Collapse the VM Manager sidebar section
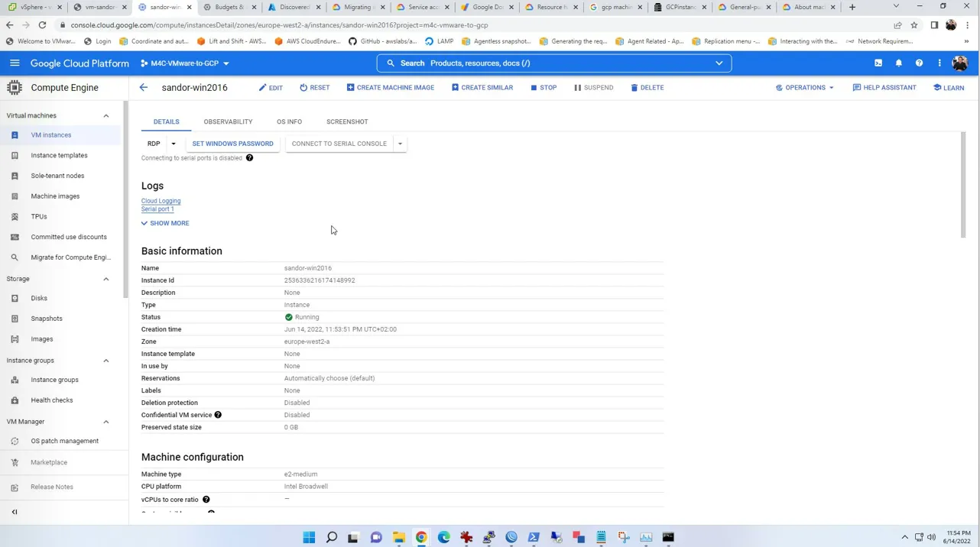 click(x=106, y=422)
